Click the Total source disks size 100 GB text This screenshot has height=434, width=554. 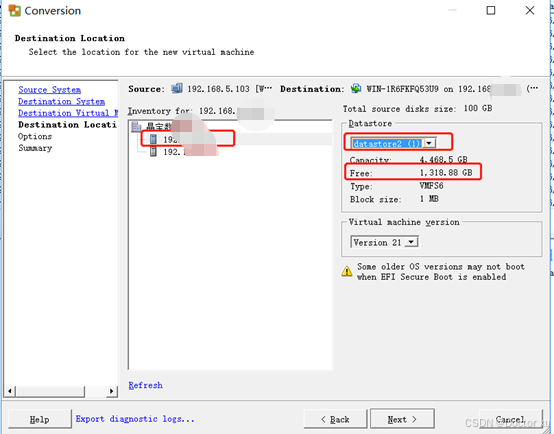pyautogui.click(x=417, y=108)
